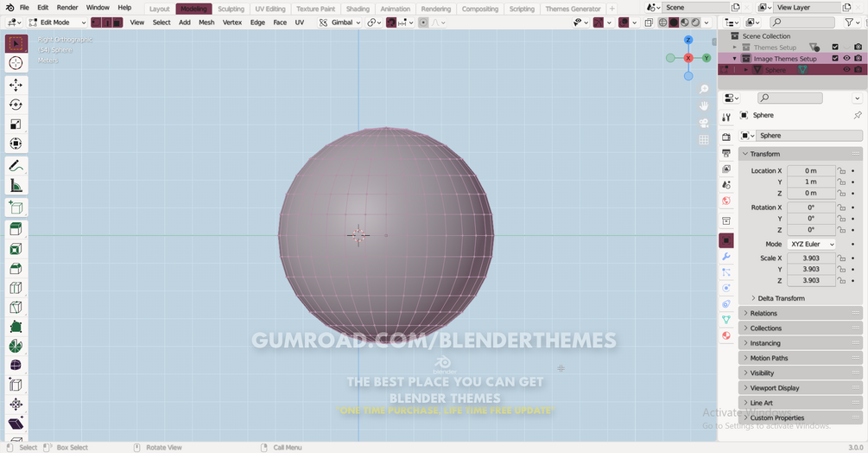Enable face select mode
Screen dimensions: 868x453
[117, 22]
